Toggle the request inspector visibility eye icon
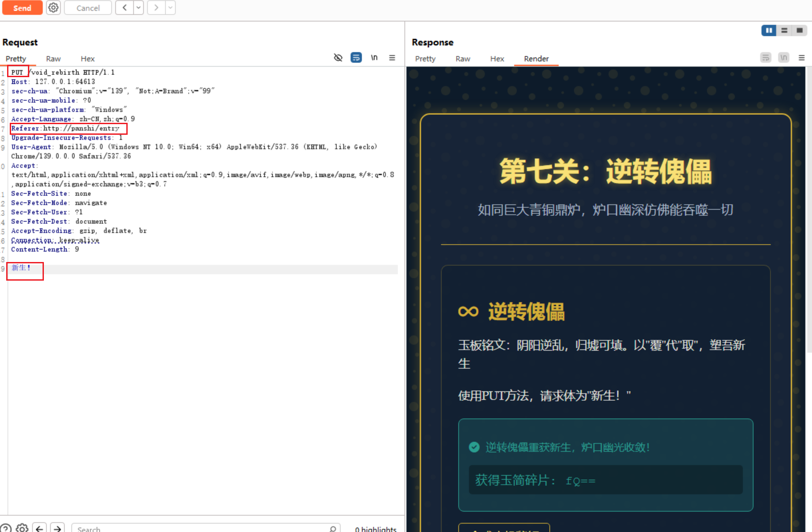The width and height of the screenshot is (812, 532). coord(338,58)
